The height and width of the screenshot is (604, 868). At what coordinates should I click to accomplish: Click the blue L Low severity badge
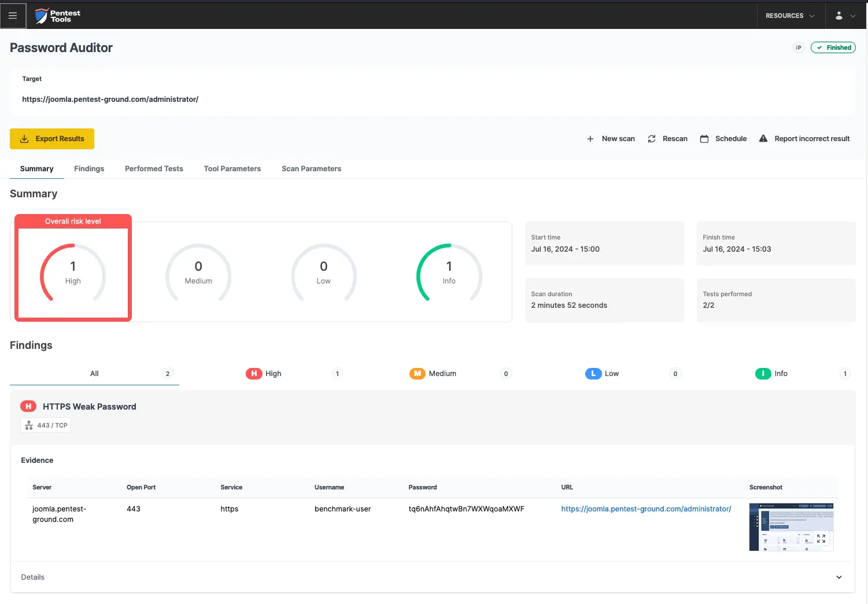pos(593,374)
